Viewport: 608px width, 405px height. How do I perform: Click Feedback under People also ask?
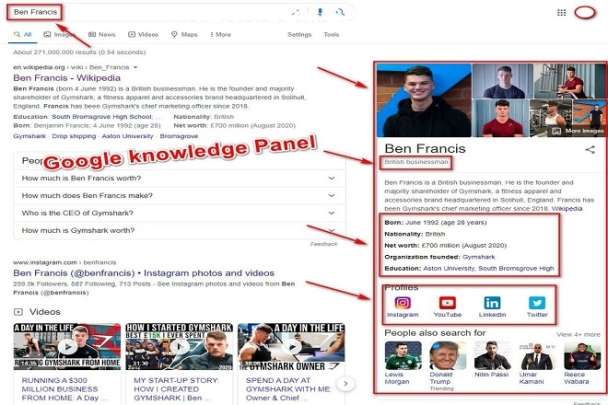324,244
